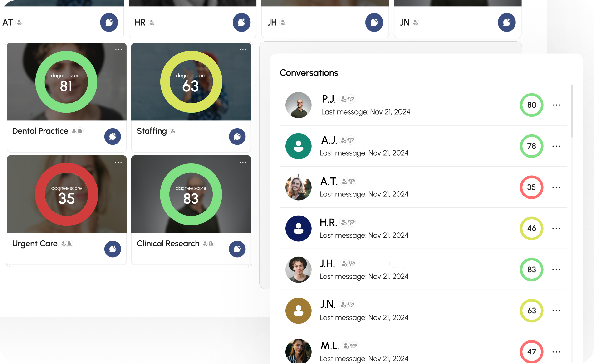Open AI chat for JN card
Image resolution: width=594 pixels, height=364 pixels.
coord(506,22)
